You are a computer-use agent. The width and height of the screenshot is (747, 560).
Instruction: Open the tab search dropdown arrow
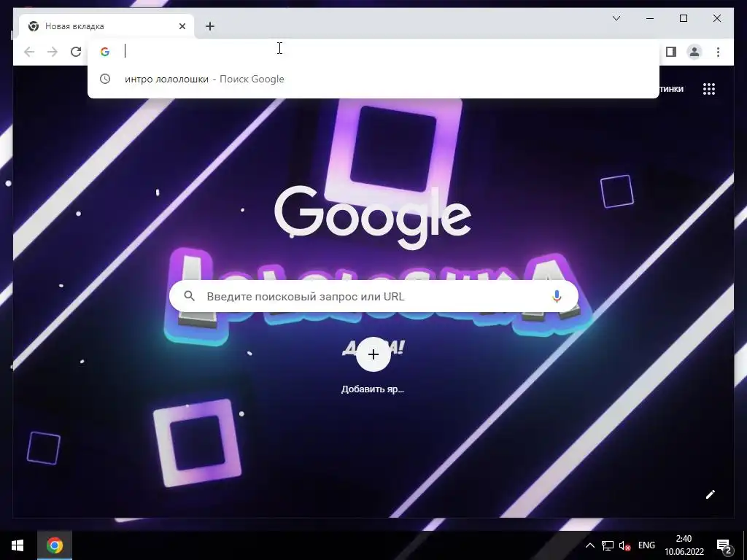616,18
